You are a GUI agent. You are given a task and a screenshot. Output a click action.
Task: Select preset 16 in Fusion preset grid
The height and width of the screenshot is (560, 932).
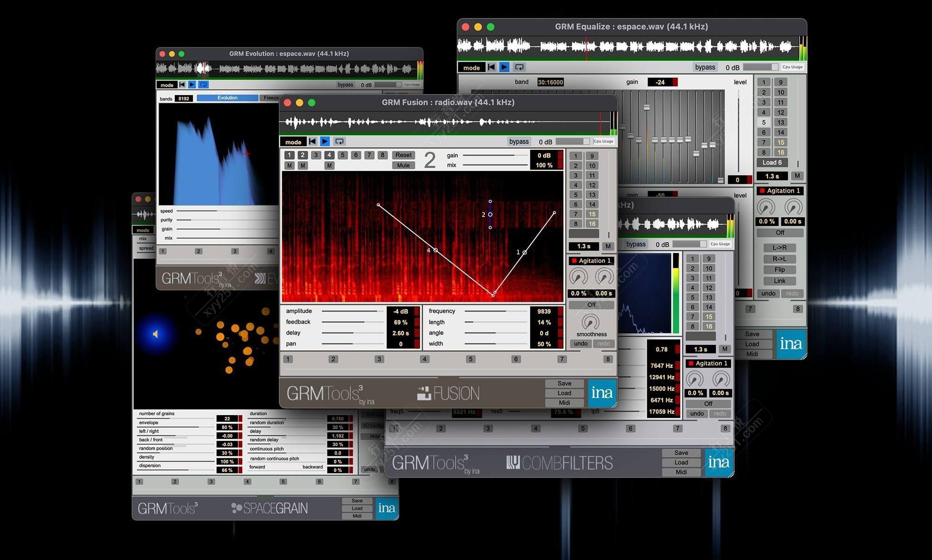coord(592,224)
